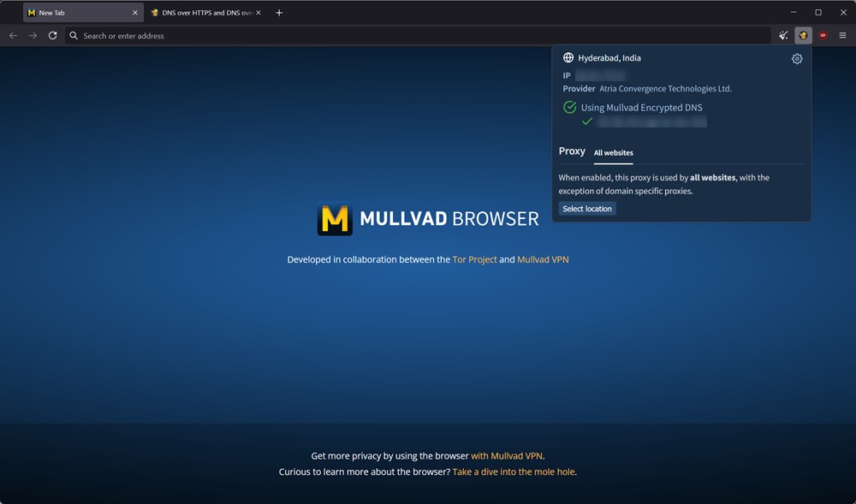Open the Mullvad Browser Extension icon

[x=802, y=35]
